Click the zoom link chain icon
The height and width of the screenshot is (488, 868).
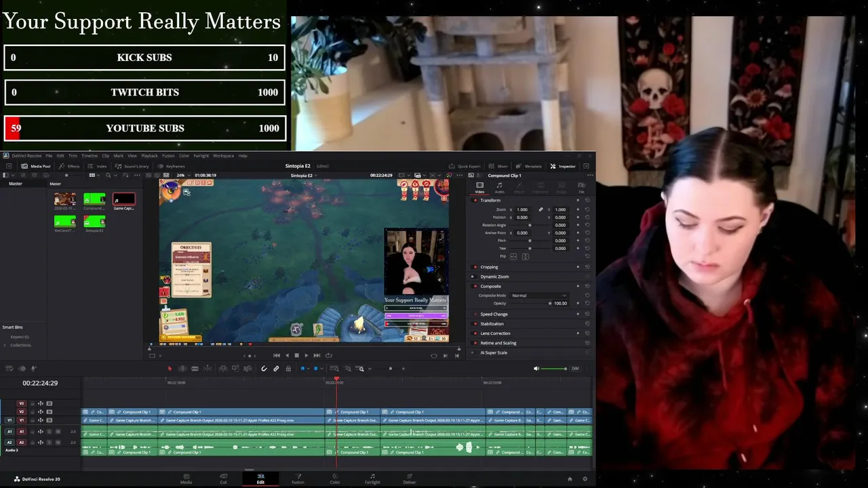tap(540, 209)
